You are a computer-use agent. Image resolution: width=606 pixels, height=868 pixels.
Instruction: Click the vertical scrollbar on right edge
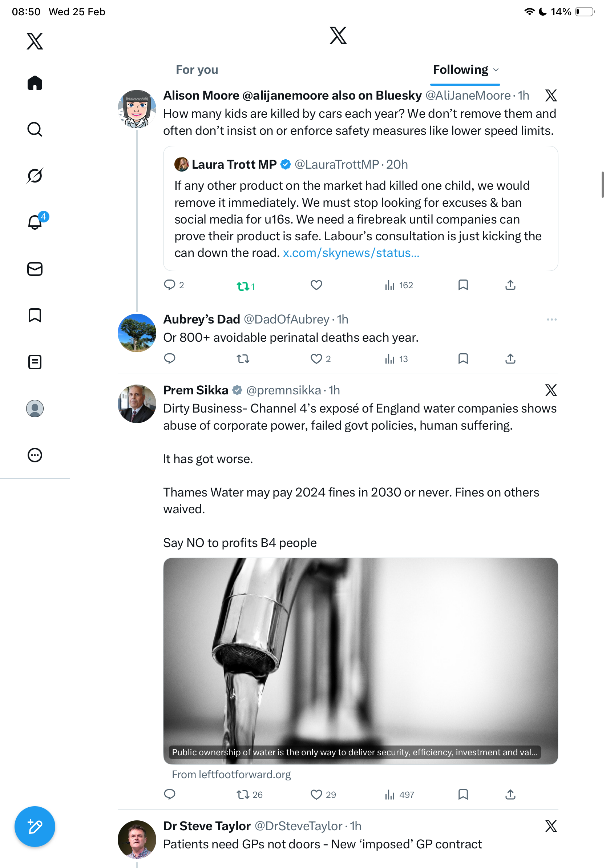(603, 185)
